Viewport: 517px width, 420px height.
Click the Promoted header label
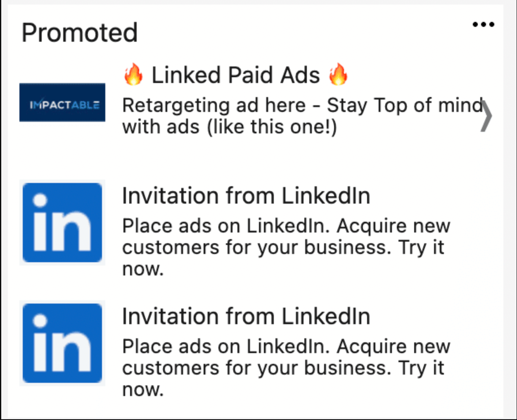(79, 32)
